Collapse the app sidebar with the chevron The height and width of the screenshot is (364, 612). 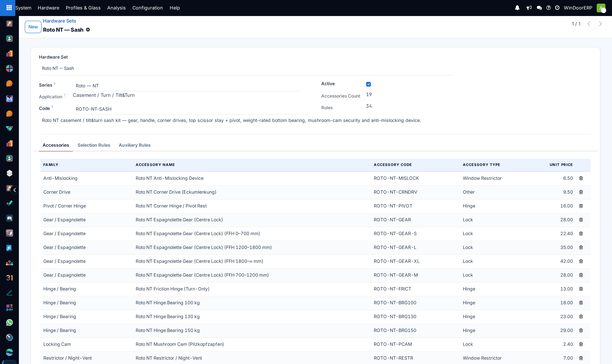15,190
